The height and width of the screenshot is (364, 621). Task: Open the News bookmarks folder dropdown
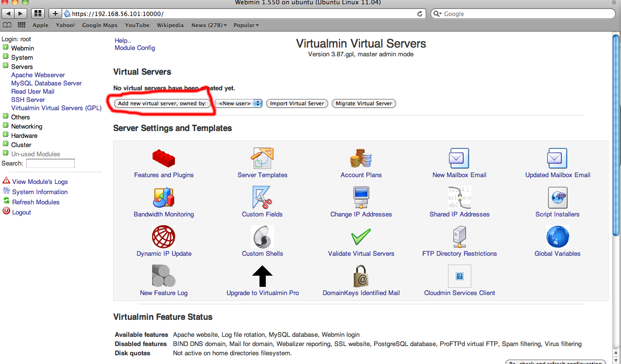[x=209, y=25]
